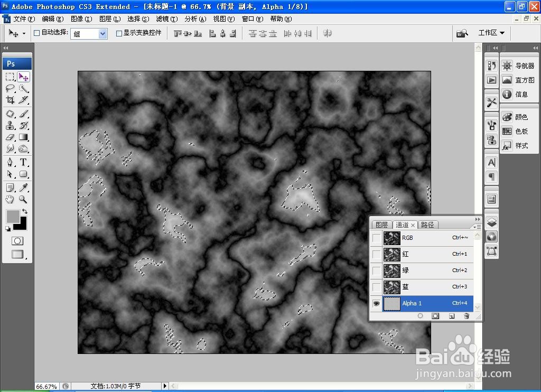Viewport: 541px width, 392px height.
Task: Enable the 显示变换控件 checkbox
Action: 119,33
